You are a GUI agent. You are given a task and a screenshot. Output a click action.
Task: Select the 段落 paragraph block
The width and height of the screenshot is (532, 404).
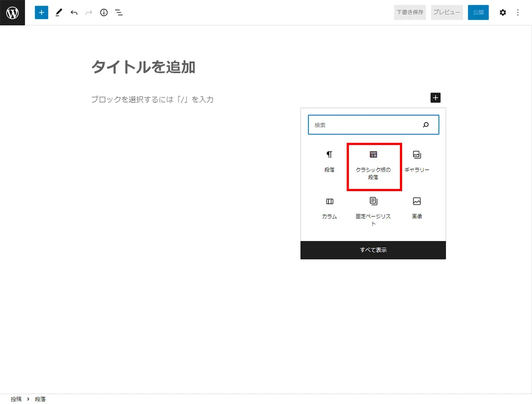point(329,161)
